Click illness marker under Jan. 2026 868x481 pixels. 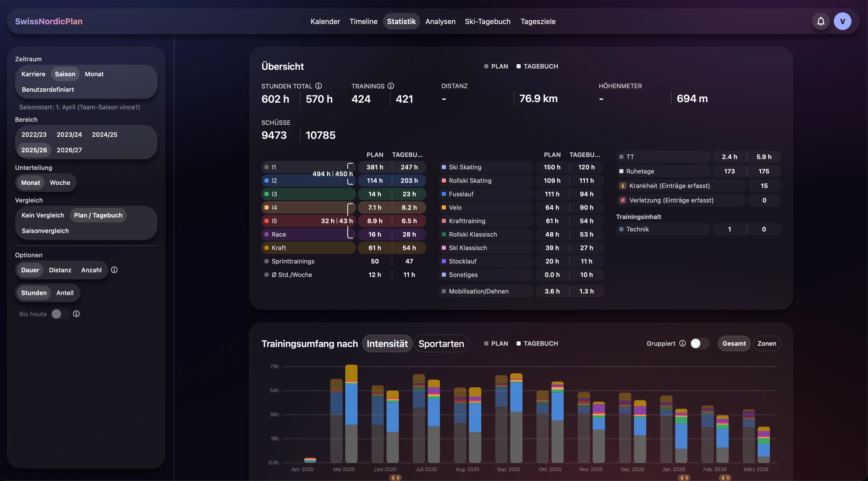(684, 478)
